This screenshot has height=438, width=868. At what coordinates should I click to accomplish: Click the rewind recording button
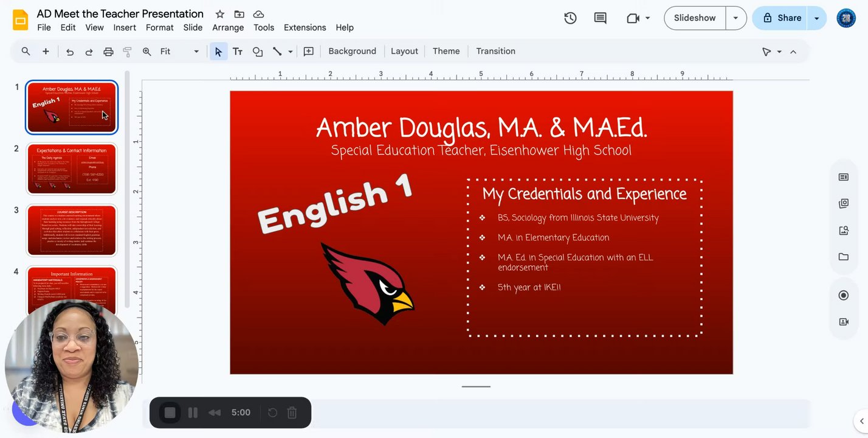tap(215, 413)
